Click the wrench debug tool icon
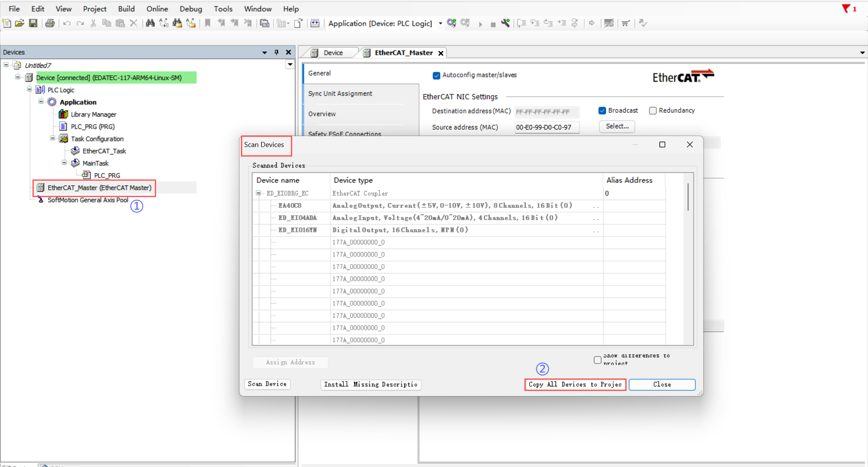The width and height of the screenshot is (868, 467). (505, 23)
